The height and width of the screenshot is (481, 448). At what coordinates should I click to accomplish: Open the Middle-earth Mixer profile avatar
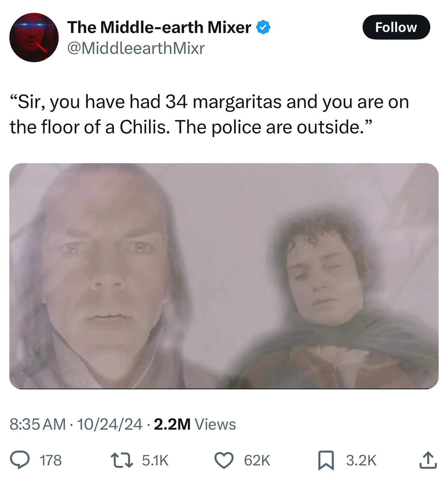point(34,37)
